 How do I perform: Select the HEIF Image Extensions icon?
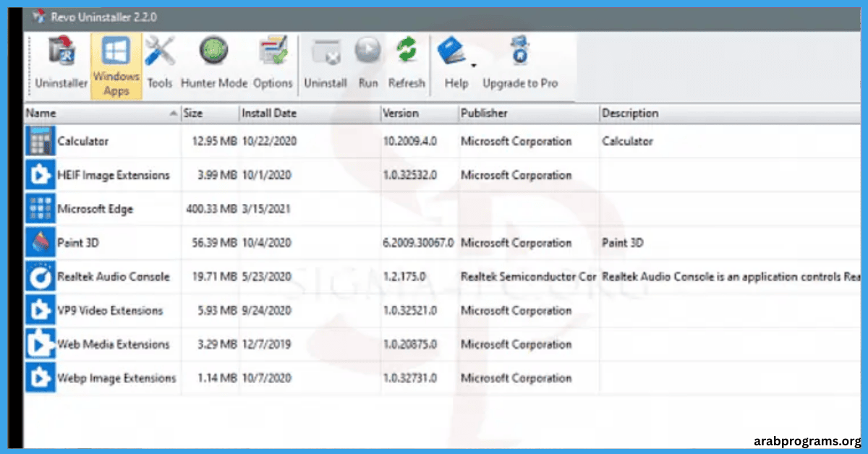[x=39, y=175]
